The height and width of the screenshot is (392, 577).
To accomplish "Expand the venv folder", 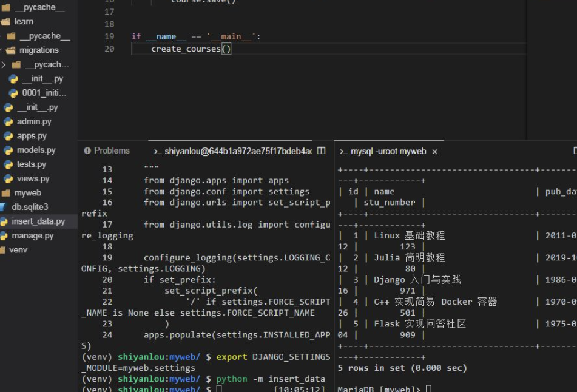I will pos(18,250).
